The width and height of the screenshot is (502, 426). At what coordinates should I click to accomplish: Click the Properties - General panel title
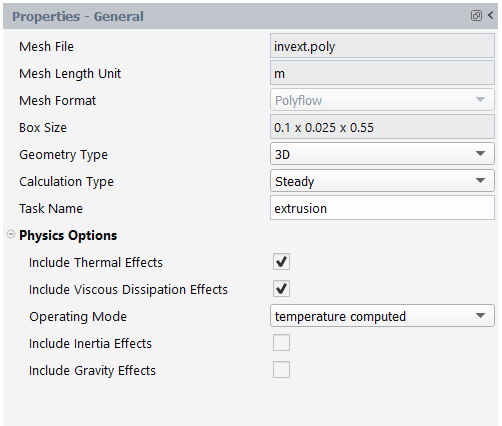78,16
